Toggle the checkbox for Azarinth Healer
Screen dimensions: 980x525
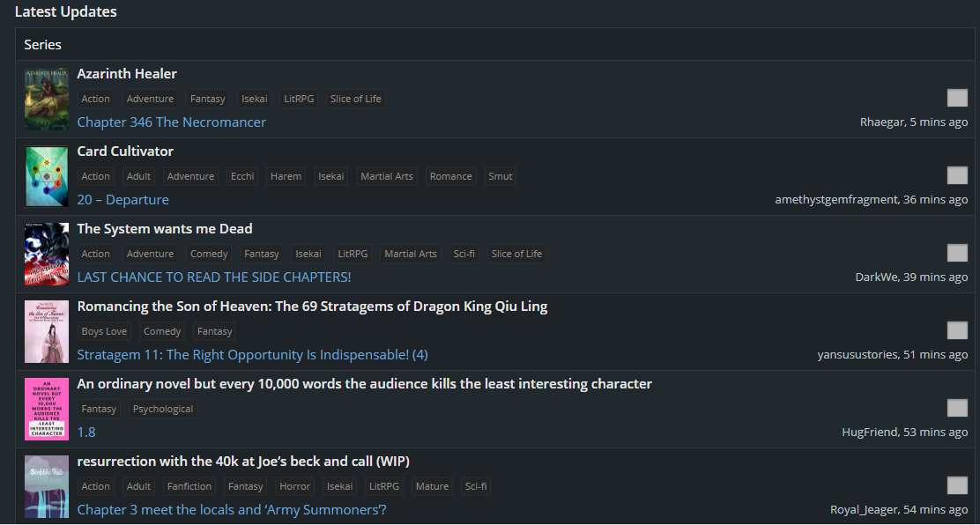click(957, 98)
